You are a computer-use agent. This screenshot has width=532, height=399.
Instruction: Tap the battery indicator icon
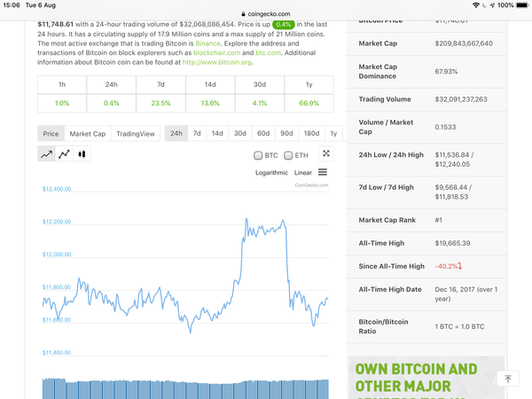(x=522, y=5)
